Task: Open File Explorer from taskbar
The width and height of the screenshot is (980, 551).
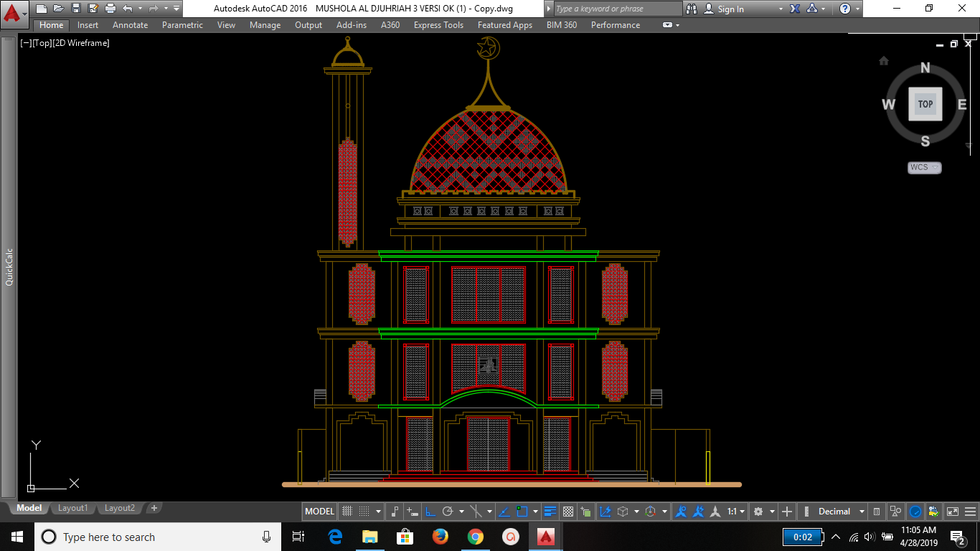Action: click(x=370, y=537)
